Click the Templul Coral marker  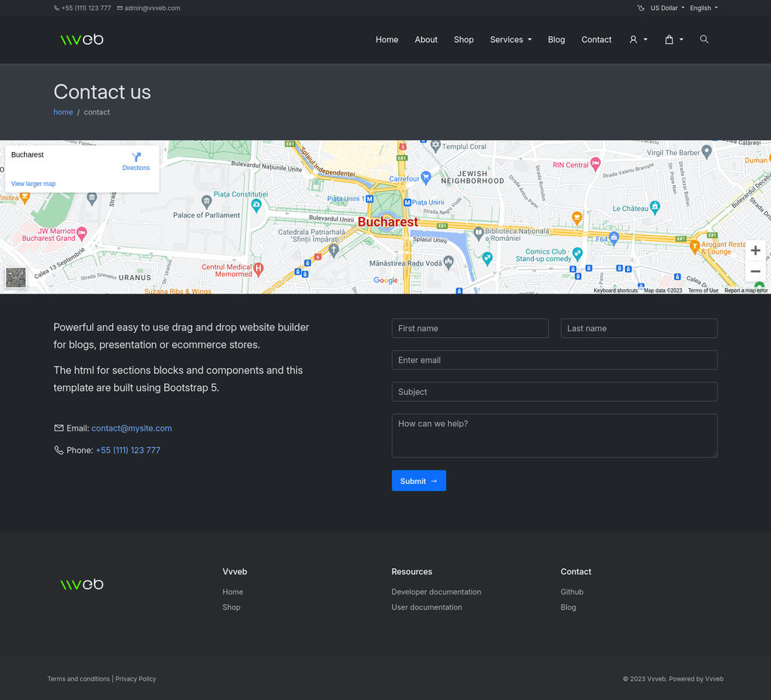435,145
